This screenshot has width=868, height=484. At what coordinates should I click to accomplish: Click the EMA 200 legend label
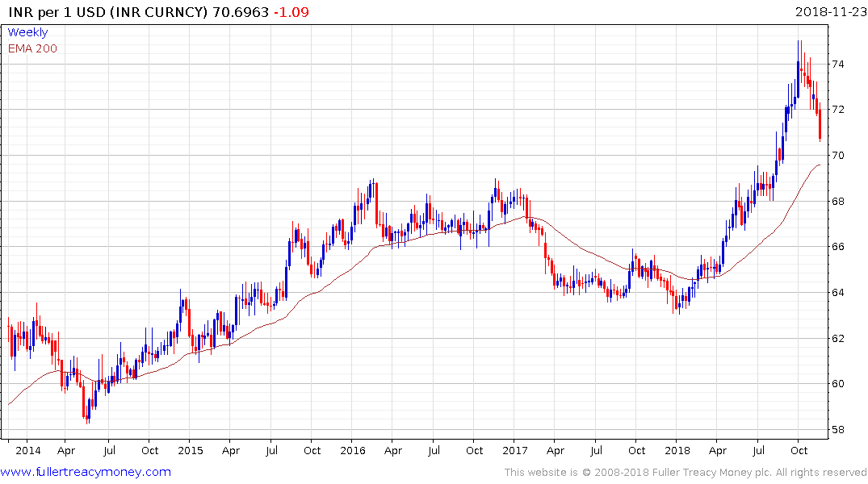(32, 48)
